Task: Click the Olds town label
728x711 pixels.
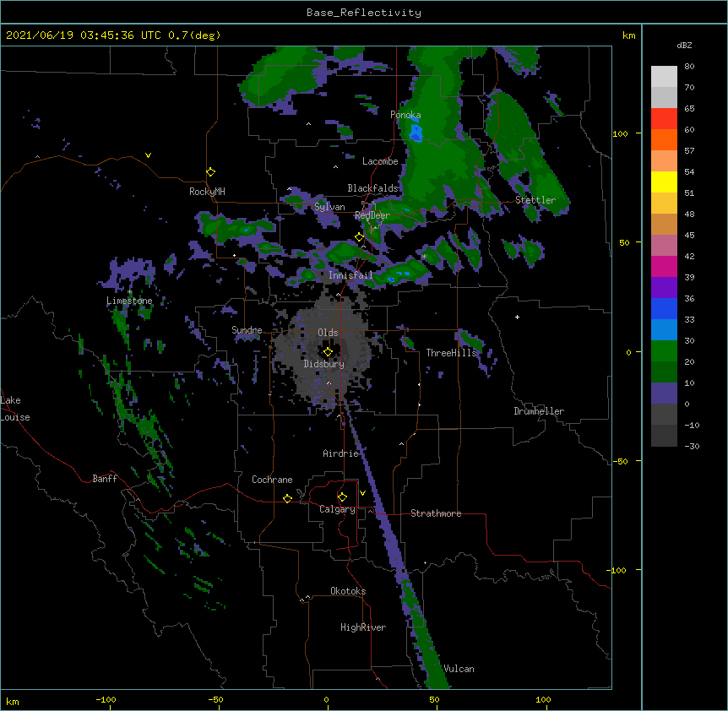Action: [x=328, y=333]
